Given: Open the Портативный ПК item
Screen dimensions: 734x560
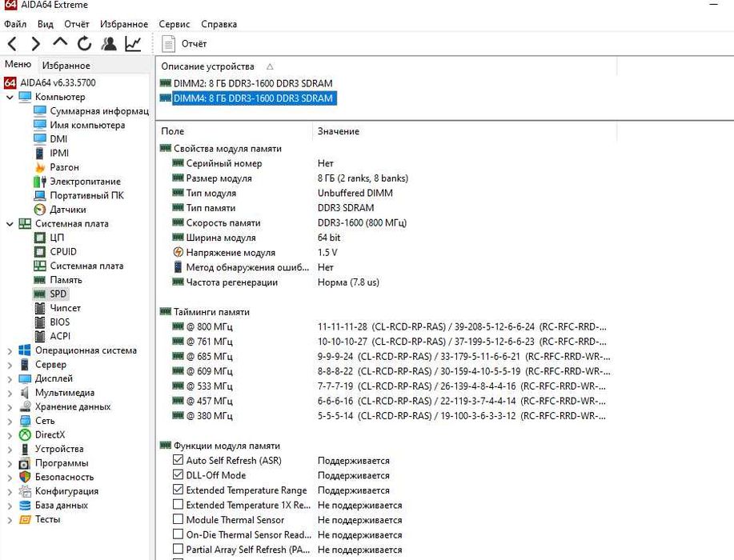Looking at the screenshot, I should pos(79,195).
